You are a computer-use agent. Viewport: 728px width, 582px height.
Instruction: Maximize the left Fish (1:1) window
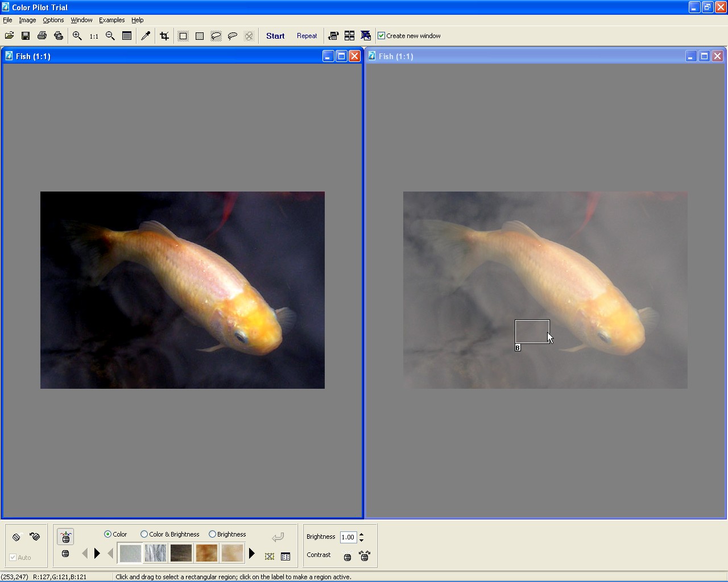[341, 56]
